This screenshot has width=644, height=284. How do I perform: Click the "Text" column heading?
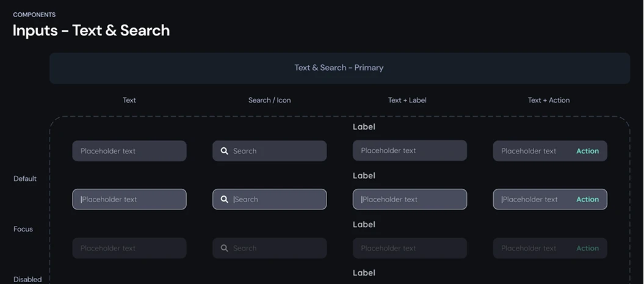click(x=129, y=100)
